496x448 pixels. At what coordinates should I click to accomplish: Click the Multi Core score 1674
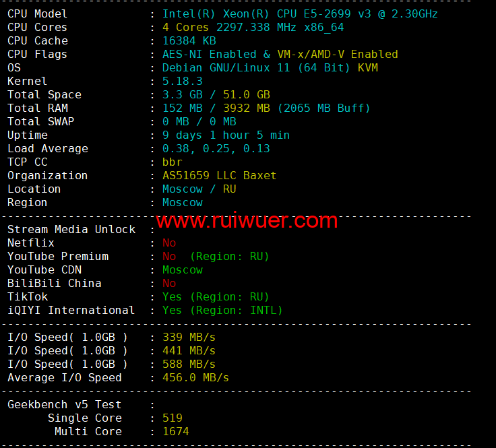(x=176, y=432)
